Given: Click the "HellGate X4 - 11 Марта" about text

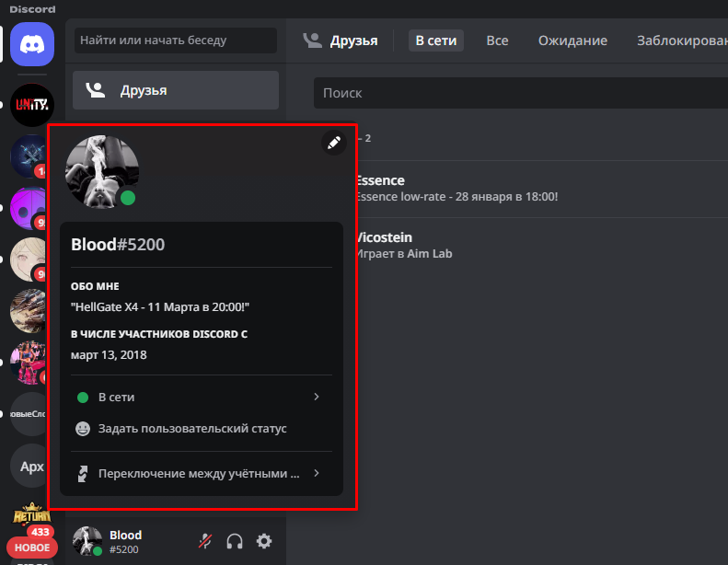Looking at the screenshot, I should (x=160, y=306).
